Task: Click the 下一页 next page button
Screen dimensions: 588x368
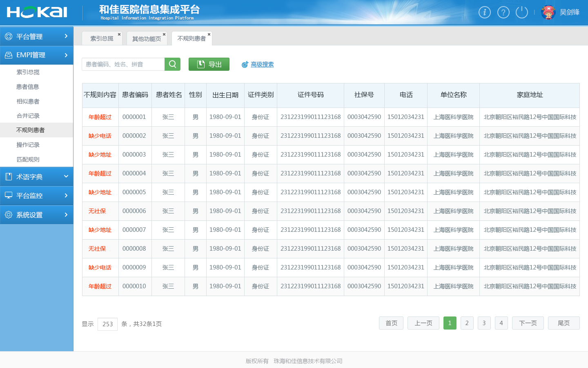Action: (528, 323)
